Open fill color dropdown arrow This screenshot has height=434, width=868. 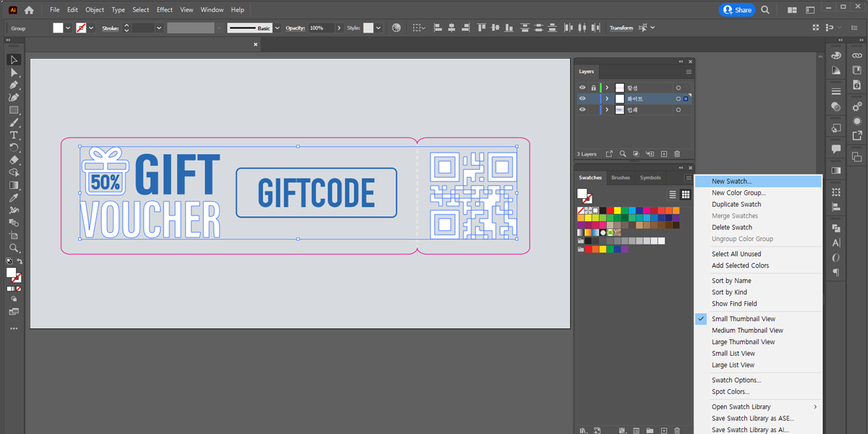point(68,27)
